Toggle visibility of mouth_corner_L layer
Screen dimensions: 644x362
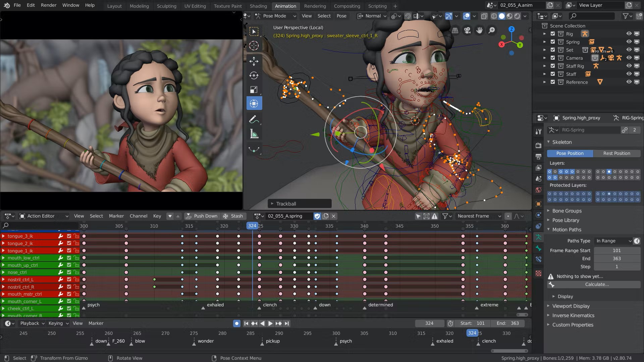click(69, 301)
